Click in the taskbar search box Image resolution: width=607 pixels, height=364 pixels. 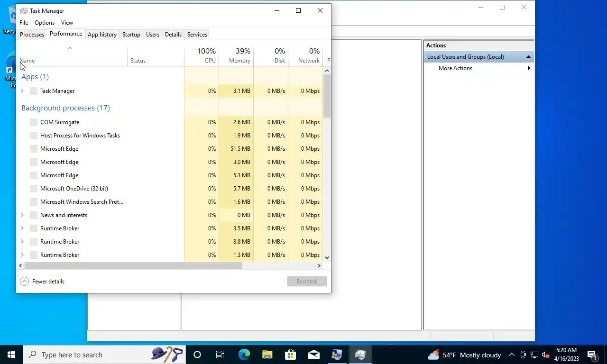pos(104,355)
